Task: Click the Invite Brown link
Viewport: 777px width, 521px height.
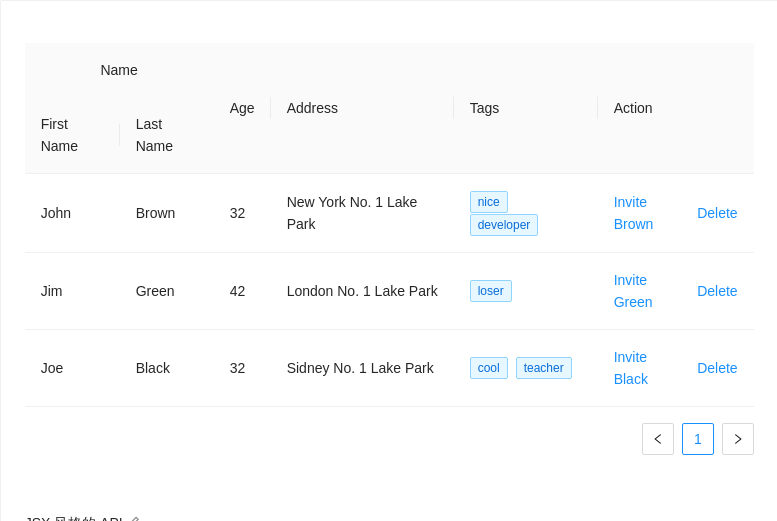Action: pos(633,213)
